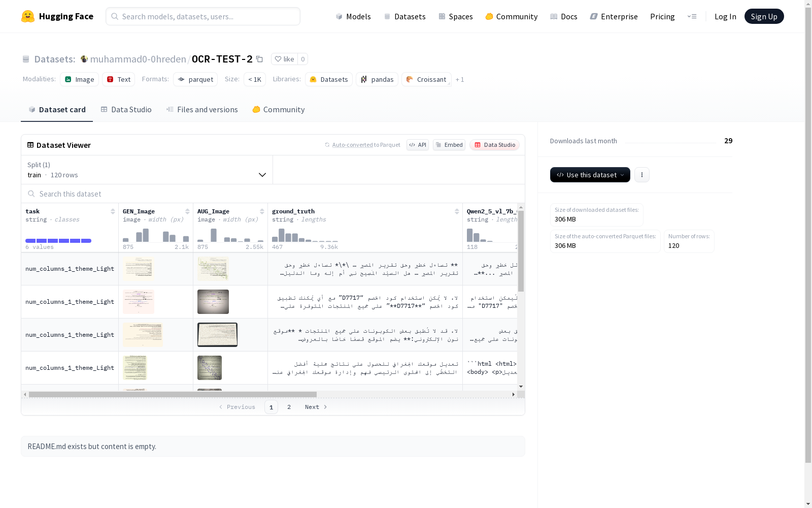This screenshot has width=812, height=508.
Task: Sort the task column
Action: point(113,211)
